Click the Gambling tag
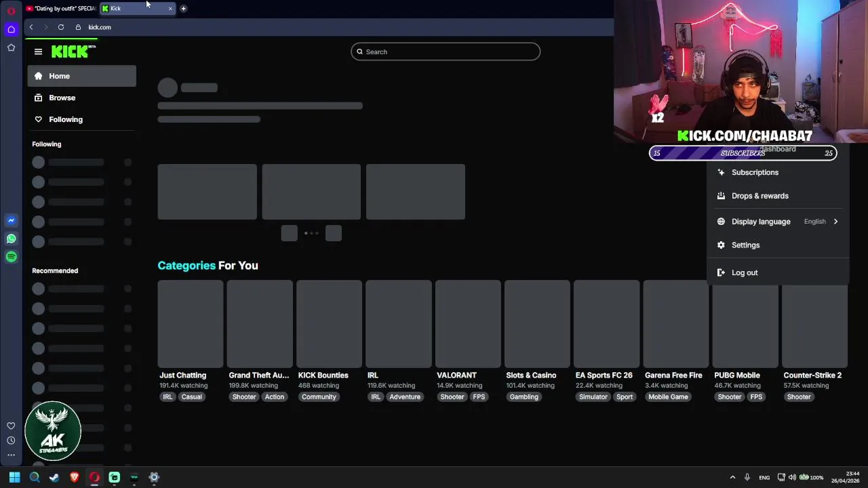The width and height of the screenshot is (868, 488). [x=524, y=397]
